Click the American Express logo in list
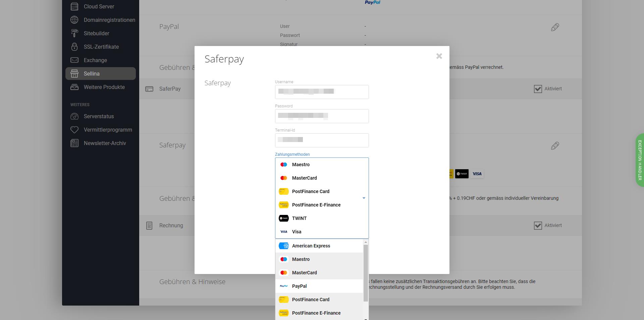The width and height of the screenshot is (644, 320). pos(284,246)
